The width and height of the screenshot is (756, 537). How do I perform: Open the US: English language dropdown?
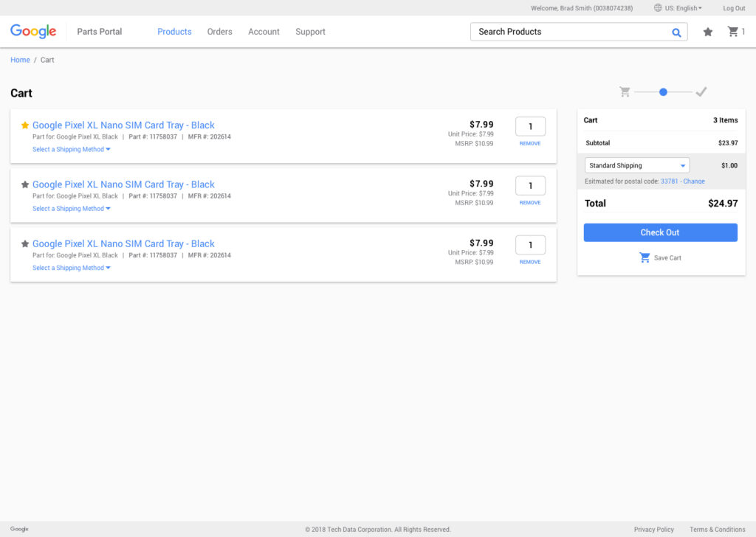(x=683, y=8)
